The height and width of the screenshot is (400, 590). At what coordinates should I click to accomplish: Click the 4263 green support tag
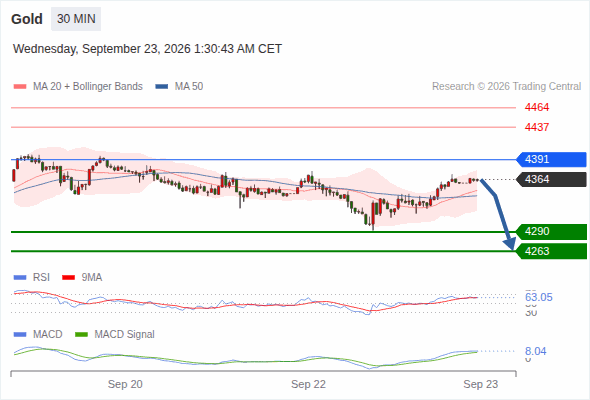point(551,251)
